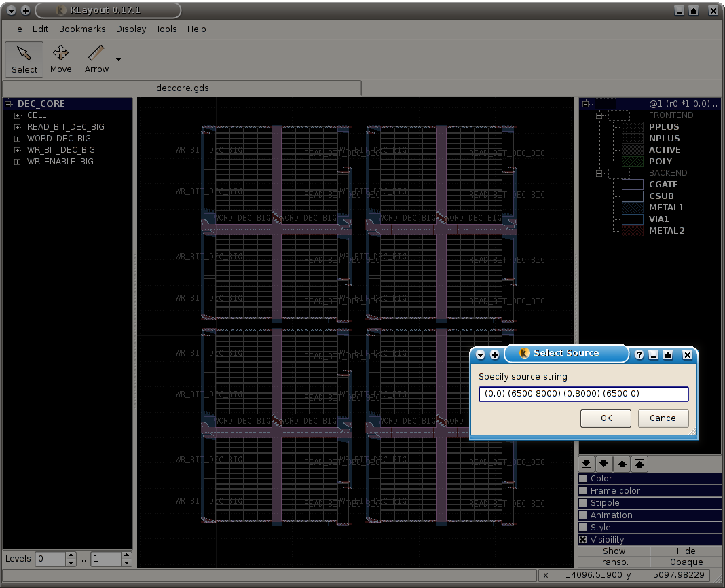Open the dropdown arrow beside Arrow tool
725x588 pixels.
point(119,59)
